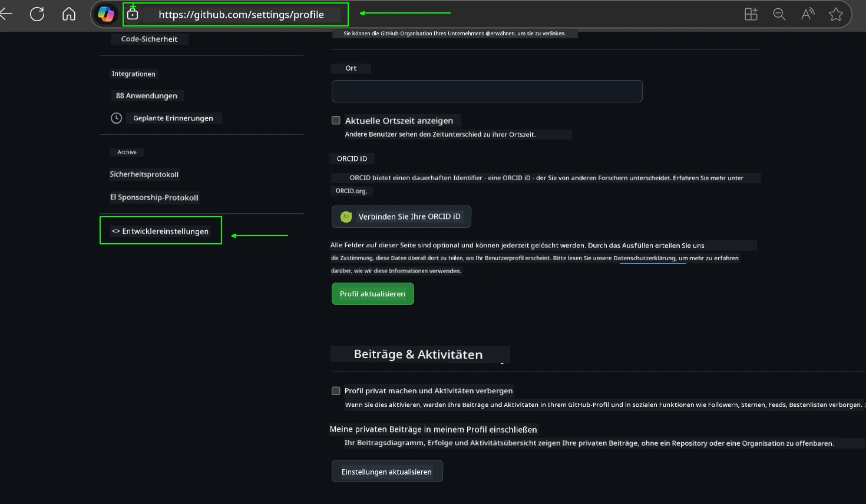Open the apps grid icon in the toolbar

click(751, 15)
